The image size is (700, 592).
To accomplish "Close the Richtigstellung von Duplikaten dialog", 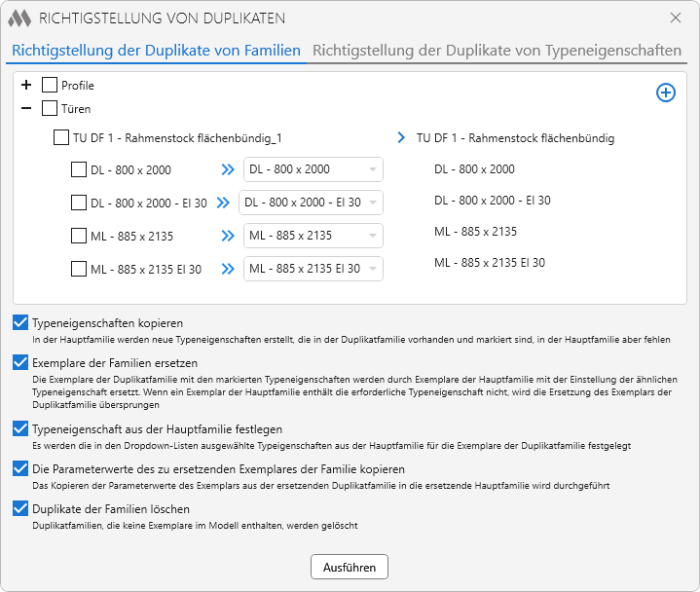I will tap(676, 18).
